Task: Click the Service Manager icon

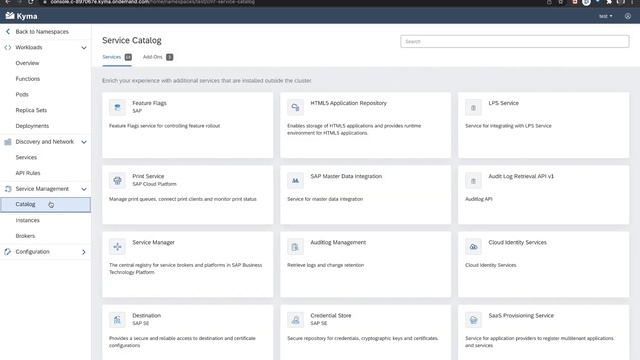Action: pos(117,247)
